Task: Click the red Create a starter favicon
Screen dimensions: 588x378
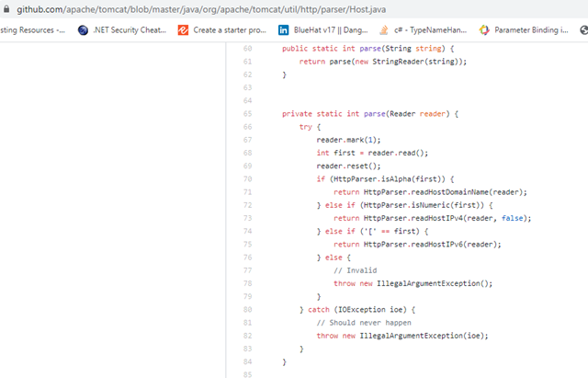Action: (183, 30)
